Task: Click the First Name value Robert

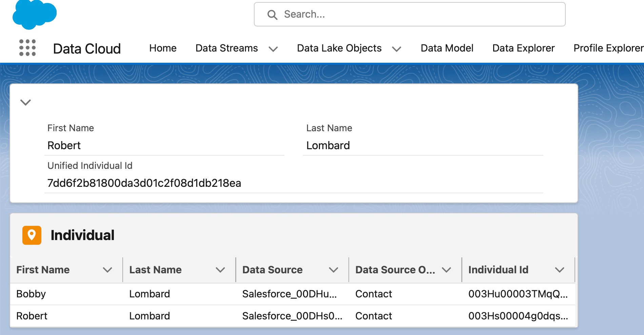Action: pos(64,145)
